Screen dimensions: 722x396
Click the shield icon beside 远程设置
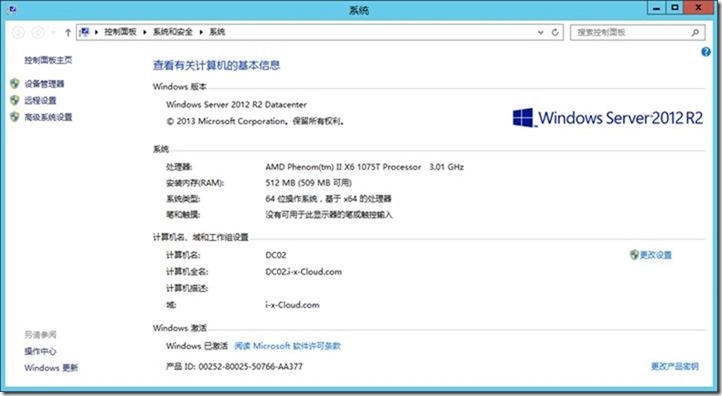click(15, 100)
